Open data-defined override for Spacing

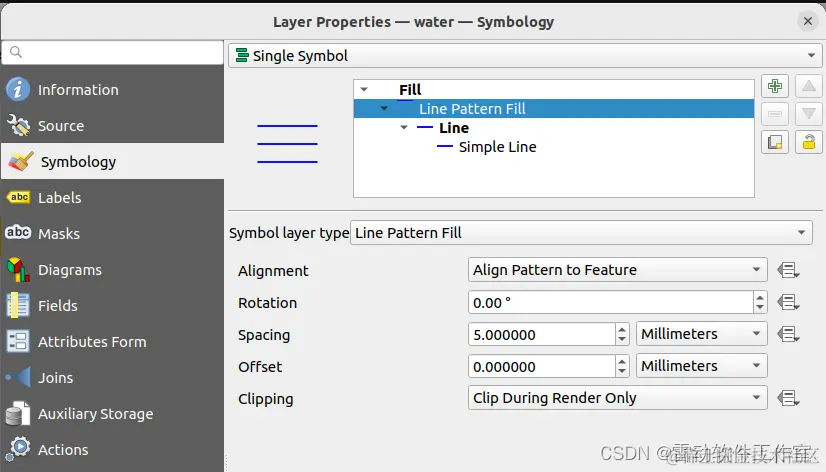(788, 334)
